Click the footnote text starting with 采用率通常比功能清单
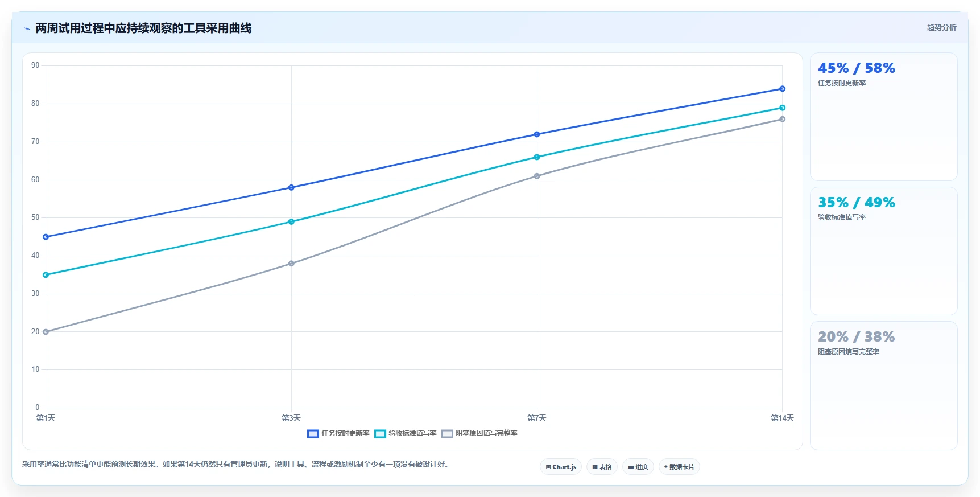980x497 pixels. click(237, 465)
